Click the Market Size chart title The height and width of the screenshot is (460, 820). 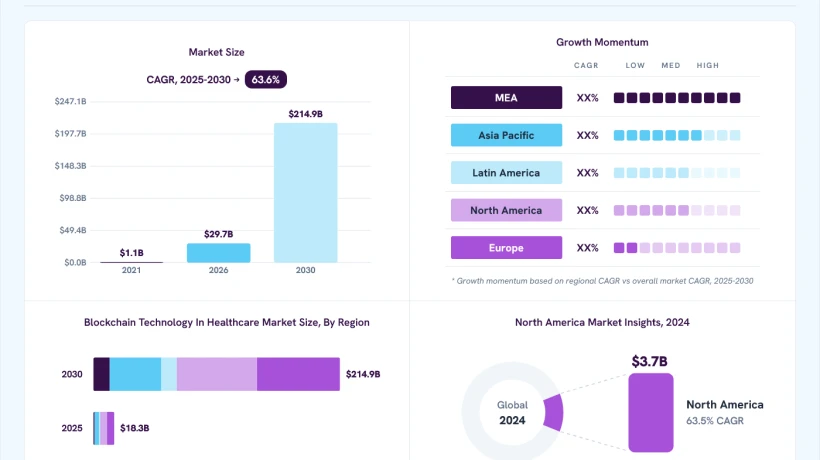(x=217, y=52)
